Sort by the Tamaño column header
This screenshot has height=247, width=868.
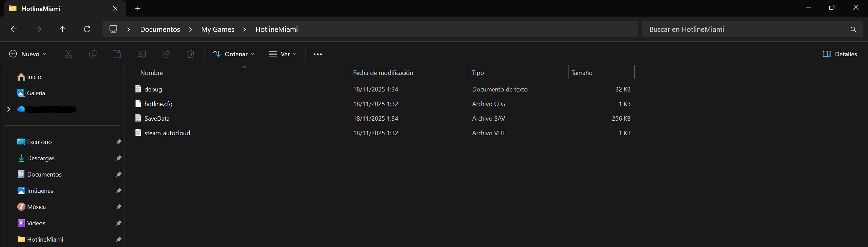582,73
